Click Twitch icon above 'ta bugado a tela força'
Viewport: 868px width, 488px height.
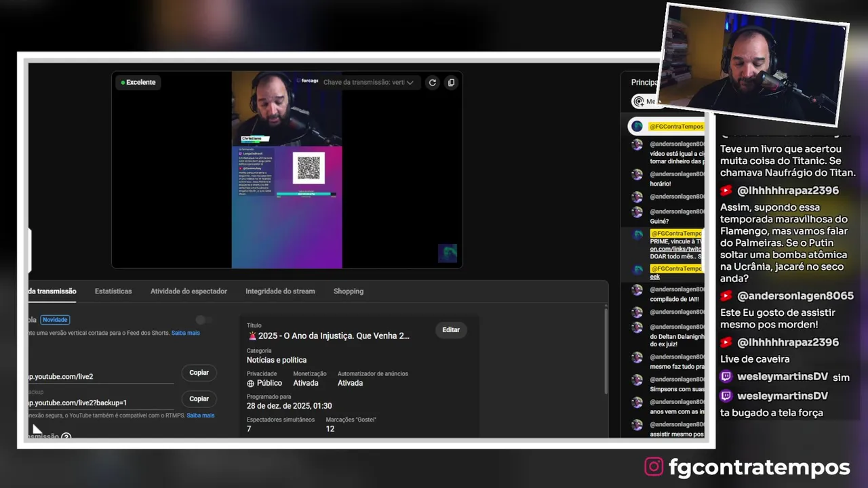726,396
